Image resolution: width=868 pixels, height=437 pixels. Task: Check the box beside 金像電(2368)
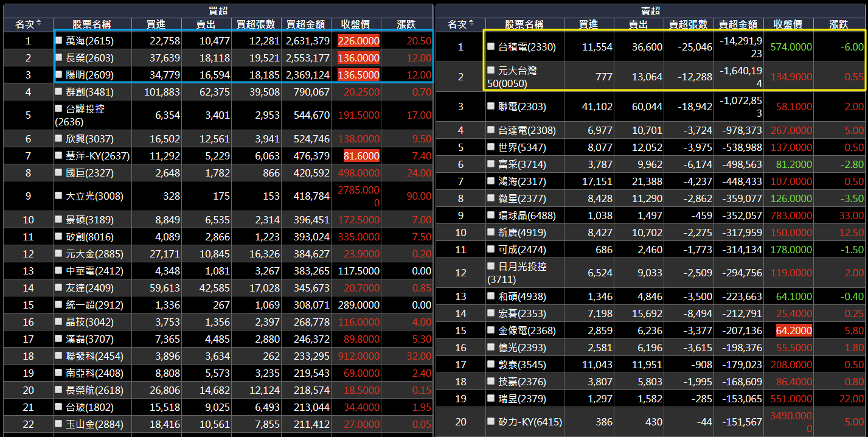click(x=491, y=330)
